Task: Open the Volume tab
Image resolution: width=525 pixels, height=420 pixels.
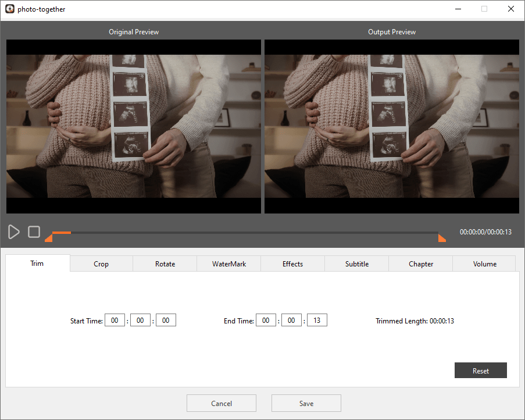Action: [484, 264]
